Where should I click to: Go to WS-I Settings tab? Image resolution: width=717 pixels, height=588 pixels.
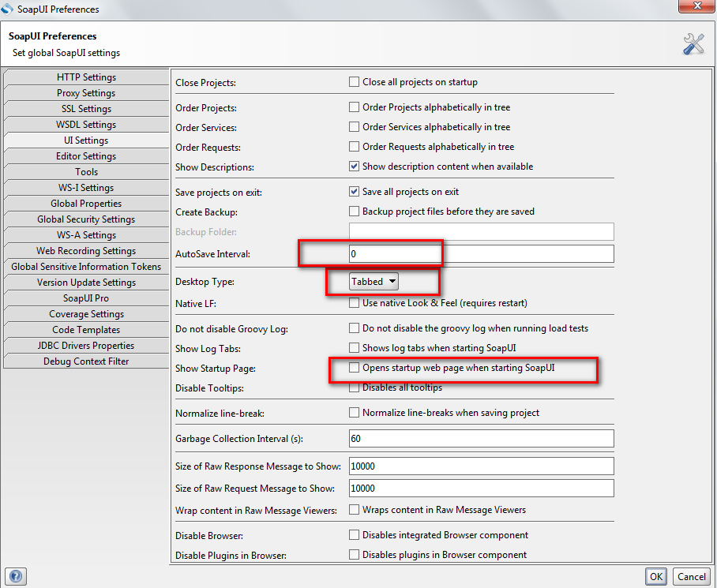[x=86, y=187]
